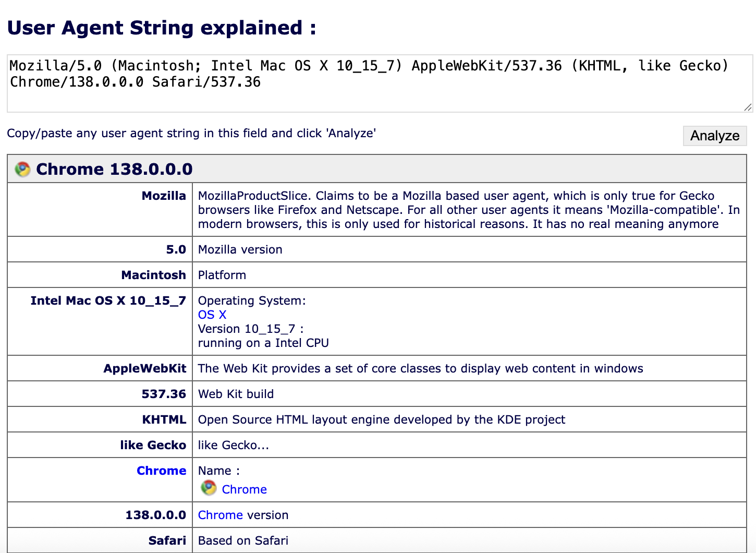756x553 pixels.
Task: Click the like Gecko row
Action: click(154, 445)
